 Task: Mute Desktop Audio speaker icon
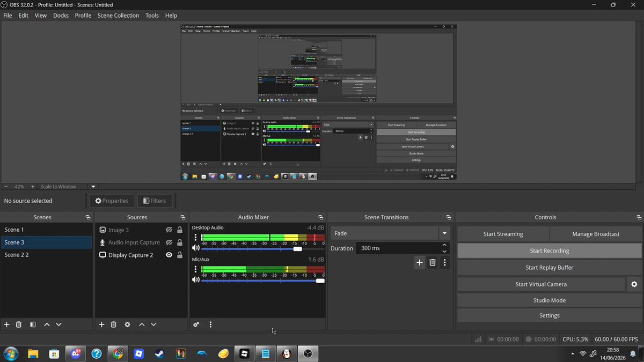[196, 248]
